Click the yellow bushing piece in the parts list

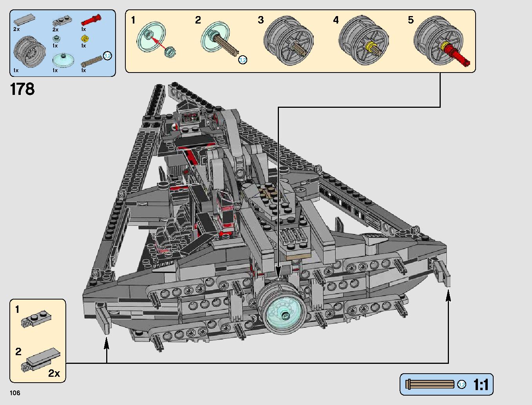click(x=85, y=39)
